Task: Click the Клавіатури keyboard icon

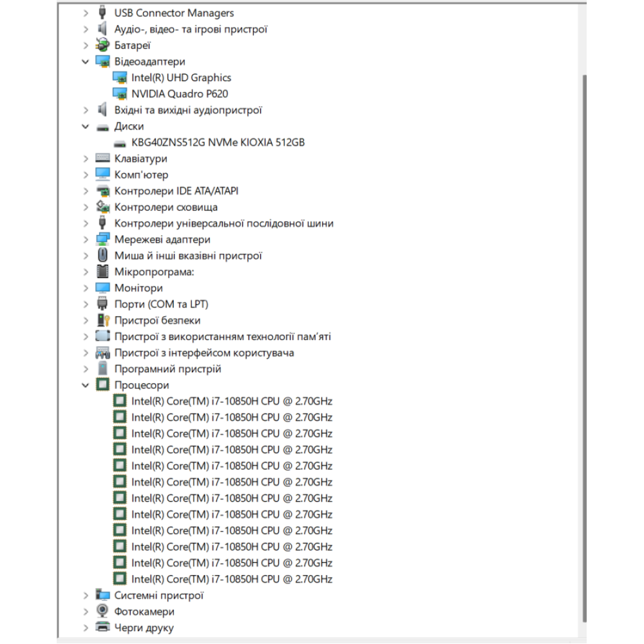Action: (x=102, y=158)
